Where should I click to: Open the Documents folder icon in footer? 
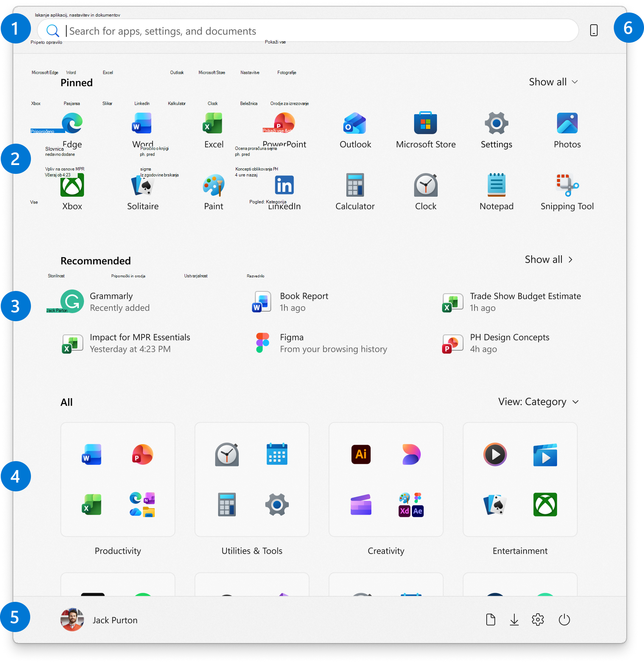pos(490,620)
